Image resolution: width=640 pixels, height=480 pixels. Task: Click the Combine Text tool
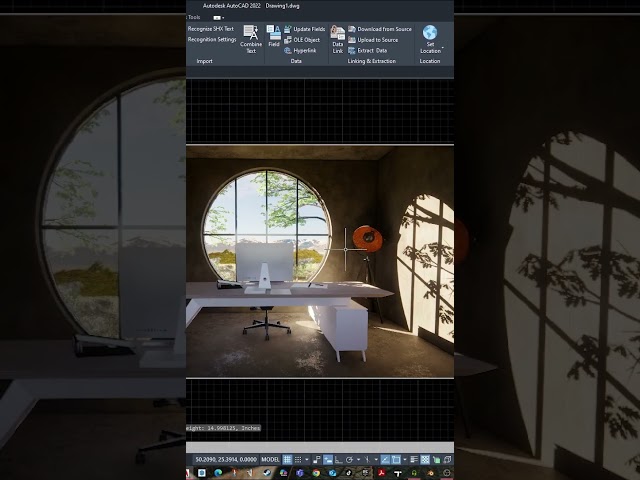251,39
